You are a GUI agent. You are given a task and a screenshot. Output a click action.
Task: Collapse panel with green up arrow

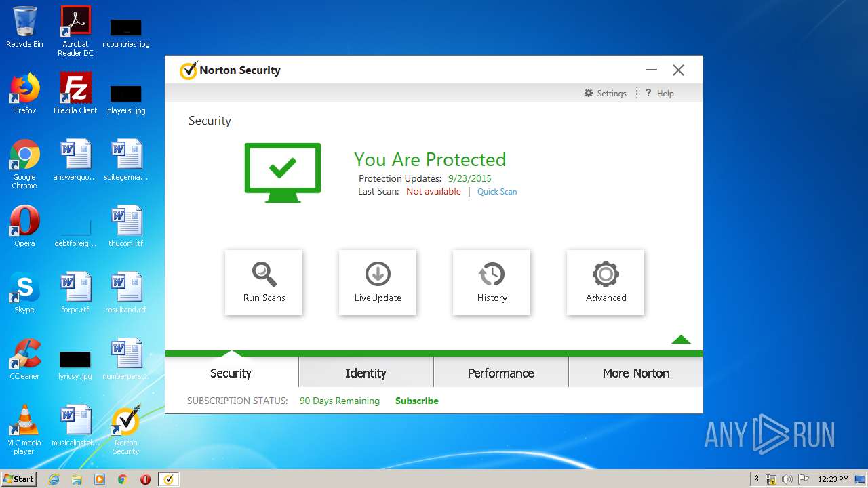681,340
